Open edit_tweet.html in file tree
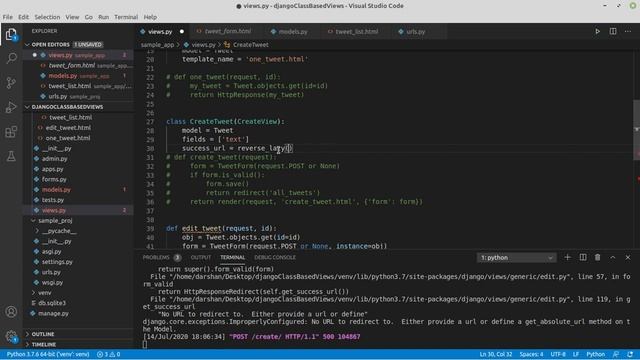The height and width of the screenshot is (360, 640). pyautogui.click(x=68, y=128)
